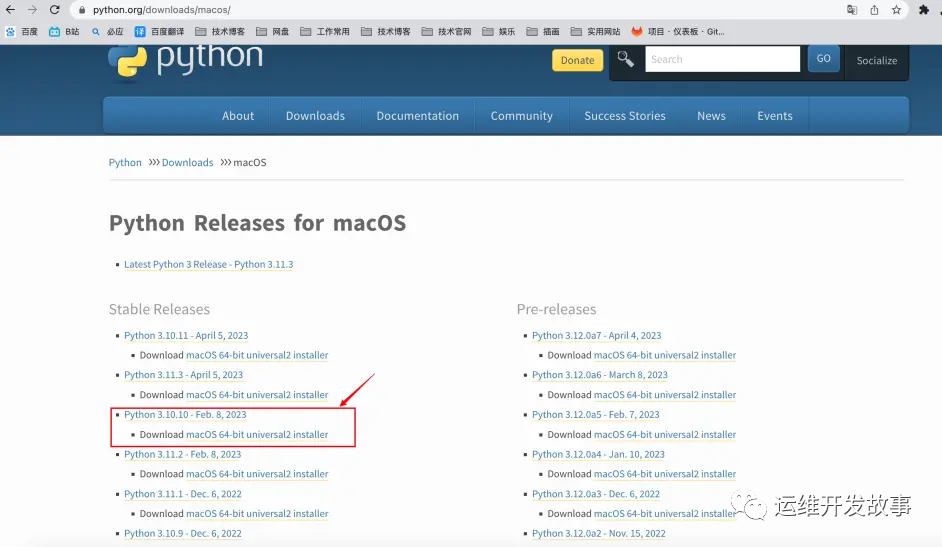
Task: Open the 必应 bookmark
Action: [x=107, y=31]
